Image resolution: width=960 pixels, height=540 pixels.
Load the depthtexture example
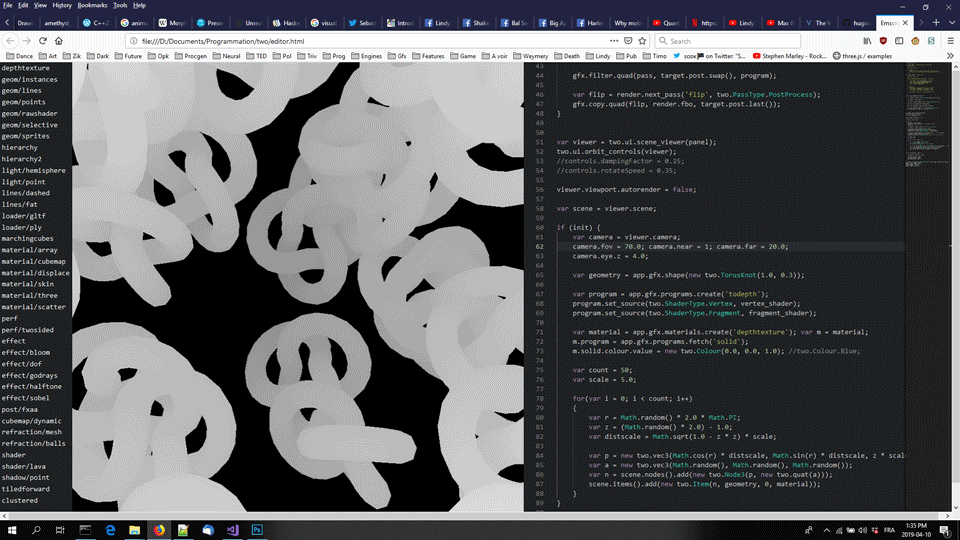[26, 68]
